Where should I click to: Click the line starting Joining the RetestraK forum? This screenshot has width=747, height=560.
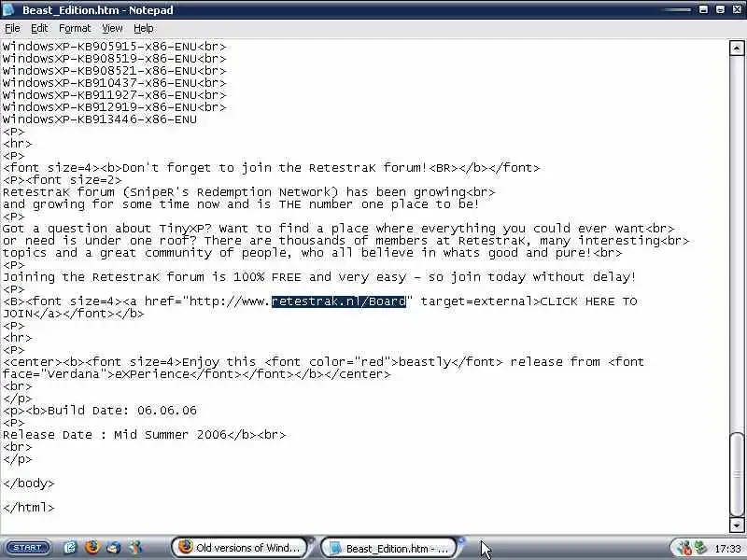point(319,277)
